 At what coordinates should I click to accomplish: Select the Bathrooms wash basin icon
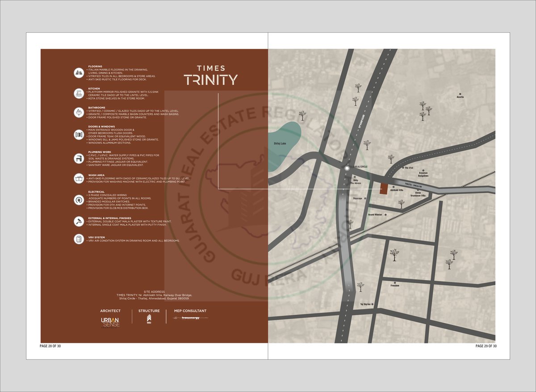pos(79,112)
